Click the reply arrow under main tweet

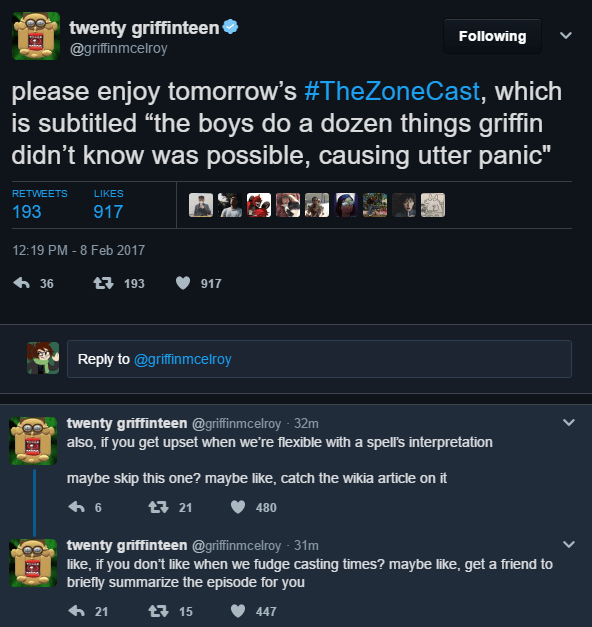click(22, 283)
